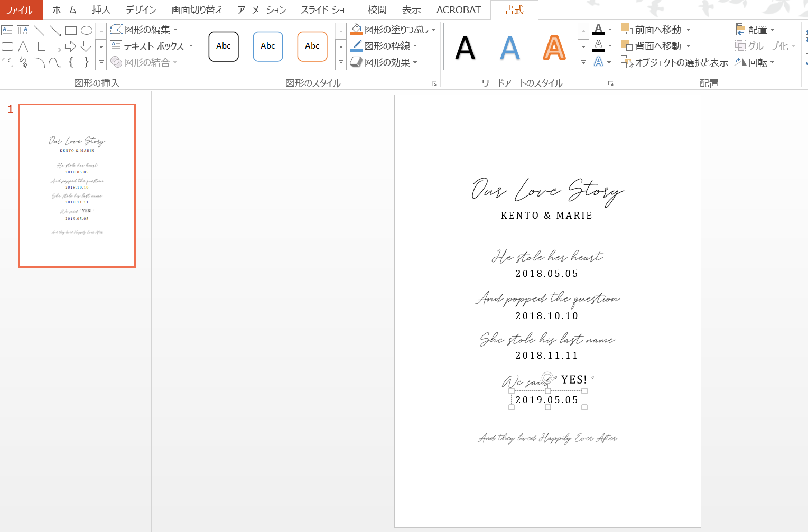Select slide 1 thumbnail in panel
The width and height of the screenshot is (808, 532).
(77, 185)
